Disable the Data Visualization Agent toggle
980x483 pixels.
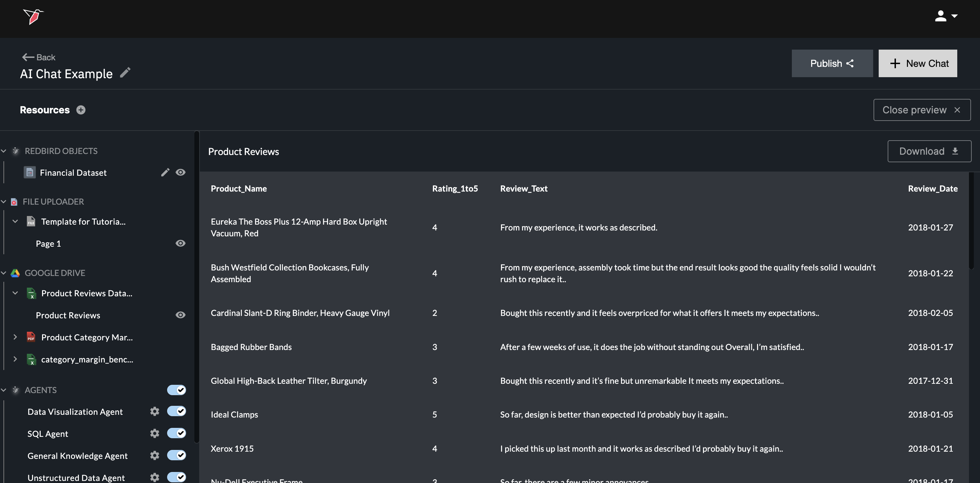point(176,411)
